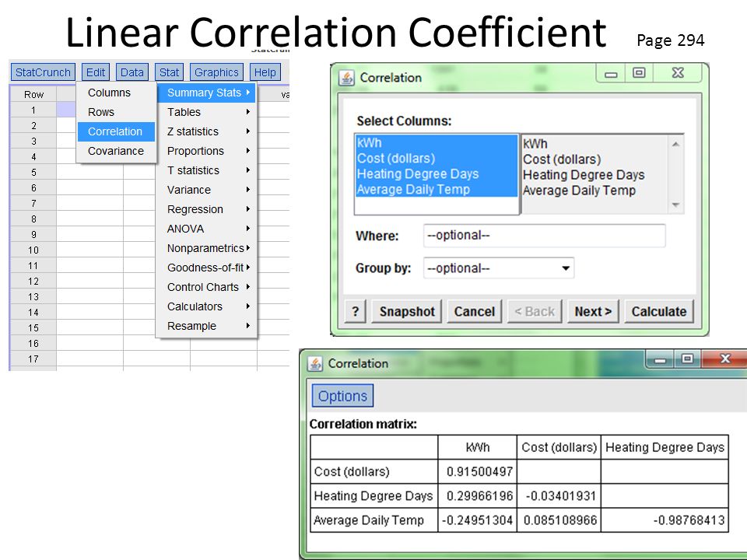Screen dimensions: 747x560
Task: Click the Where optional input field
Action: click(544, 235)
